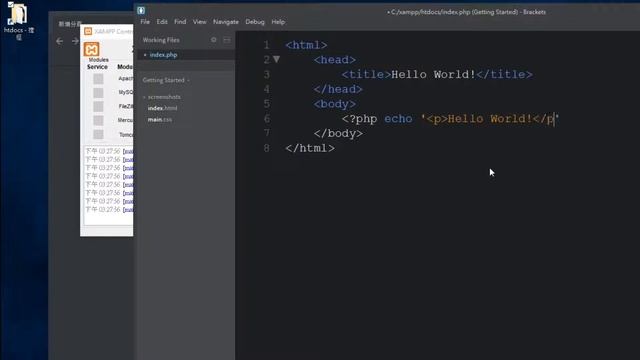640x360 pixels.
Task: Open the Navigate menu
Action: point(226,22)
